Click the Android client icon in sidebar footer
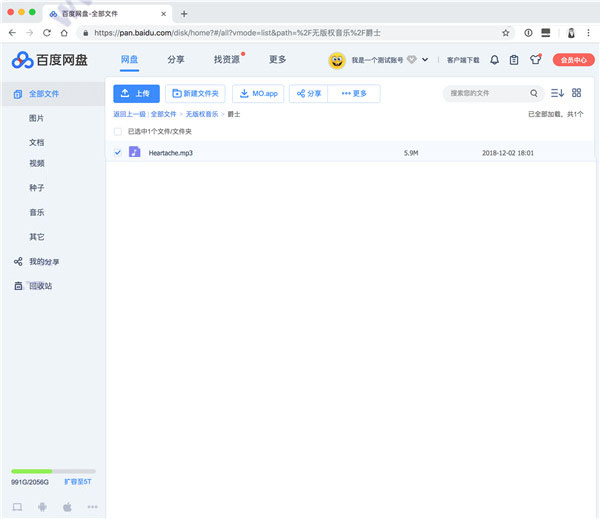Image resolution: width=600 pixels, height=519 pixels. tap(41, 507)
